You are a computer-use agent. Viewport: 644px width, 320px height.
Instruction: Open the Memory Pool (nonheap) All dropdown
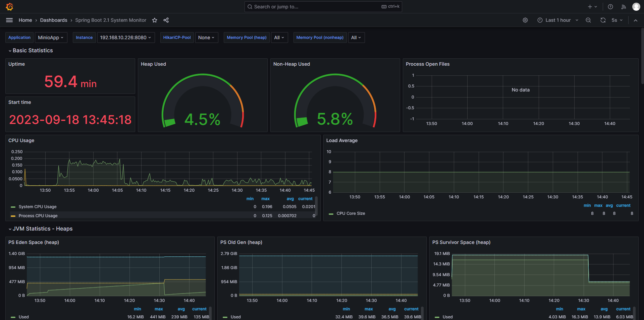[x=356, y=38]
